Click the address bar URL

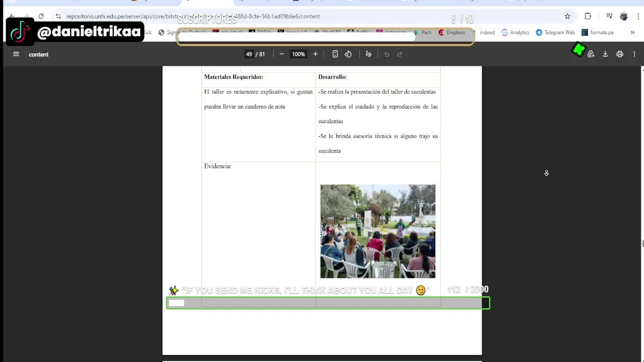(x=193, y=16)
